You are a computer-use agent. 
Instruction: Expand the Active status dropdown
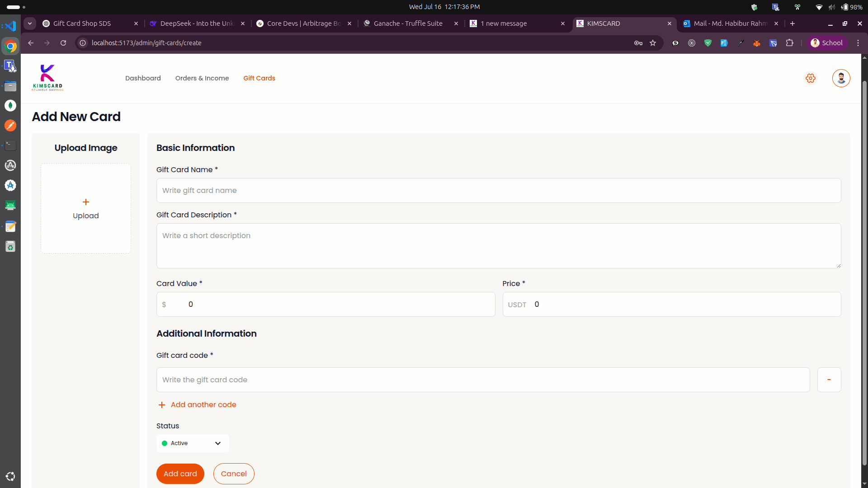pos(192,443)
